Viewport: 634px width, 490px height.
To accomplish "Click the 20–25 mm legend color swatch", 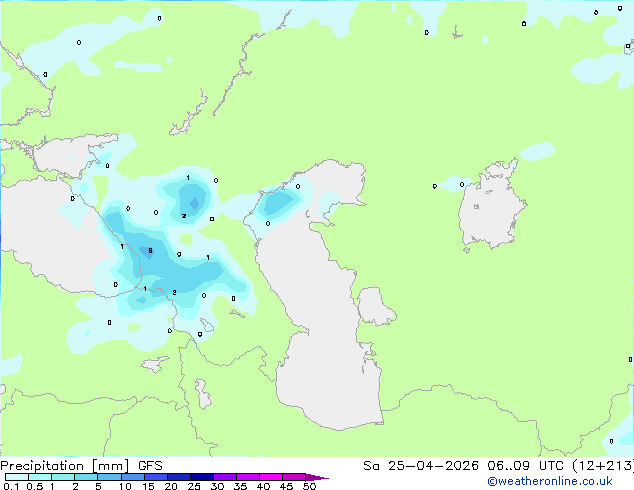I will [x=178, y=477].
